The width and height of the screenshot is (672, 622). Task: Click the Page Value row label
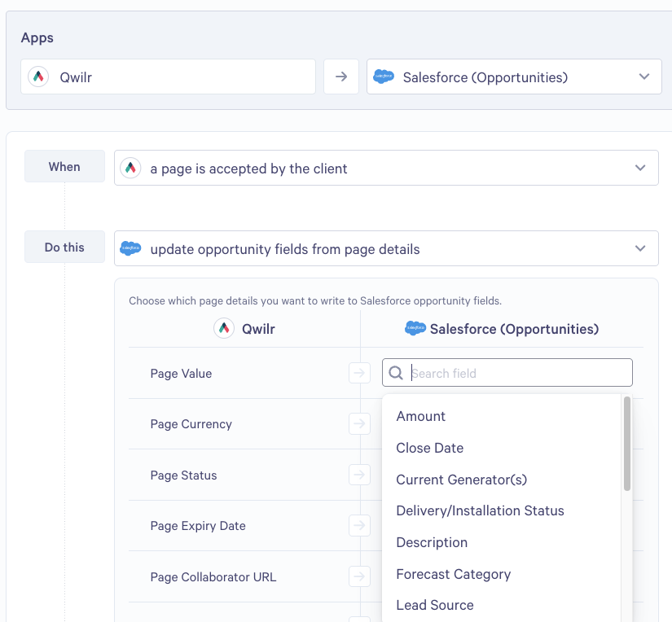pyautogui.click(x=181, y=374)
